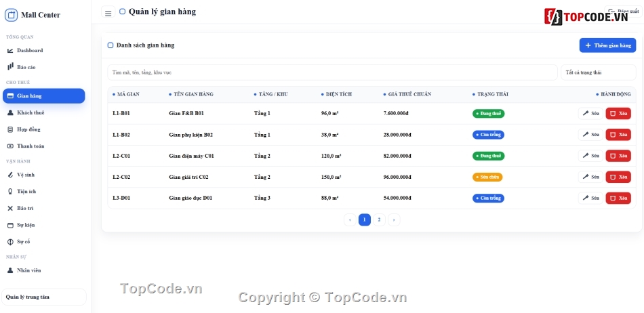
Task: Open Dashboard from the sidebar
Action: pyautogui.click(x=43, y=50)
